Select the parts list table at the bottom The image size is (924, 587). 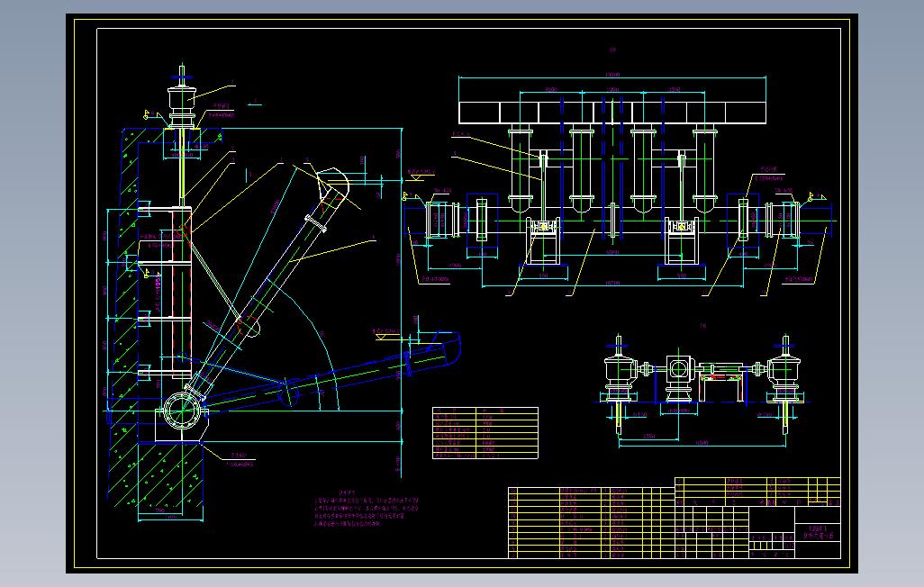(x=591, y=522)
